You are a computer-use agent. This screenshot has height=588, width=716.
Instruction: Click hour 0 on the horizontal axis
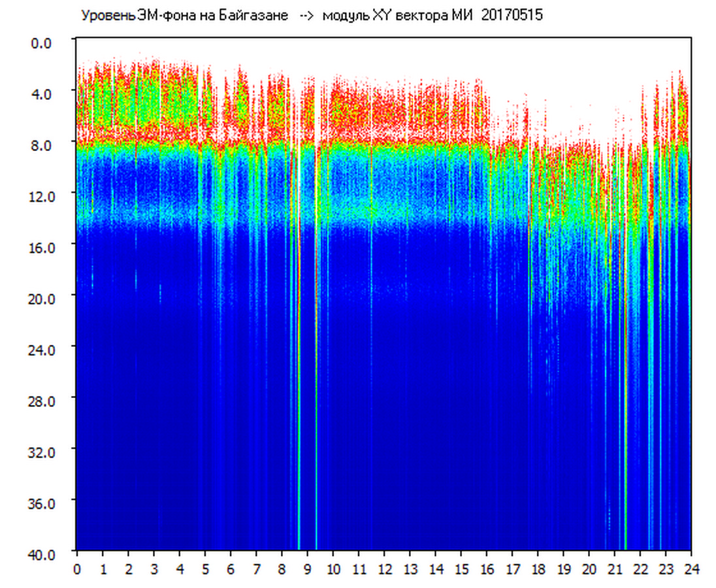[77, 569]
